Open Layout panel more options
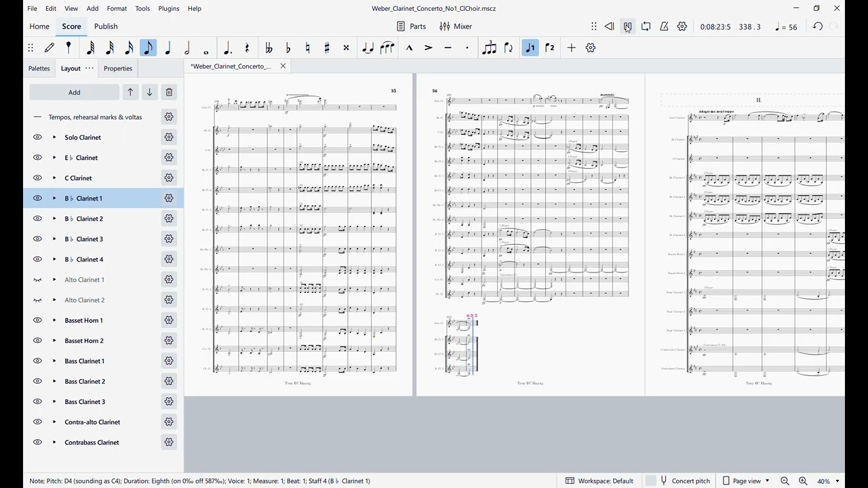The width and height of the screenshot is (868, 488). click(x=90, y=68)
